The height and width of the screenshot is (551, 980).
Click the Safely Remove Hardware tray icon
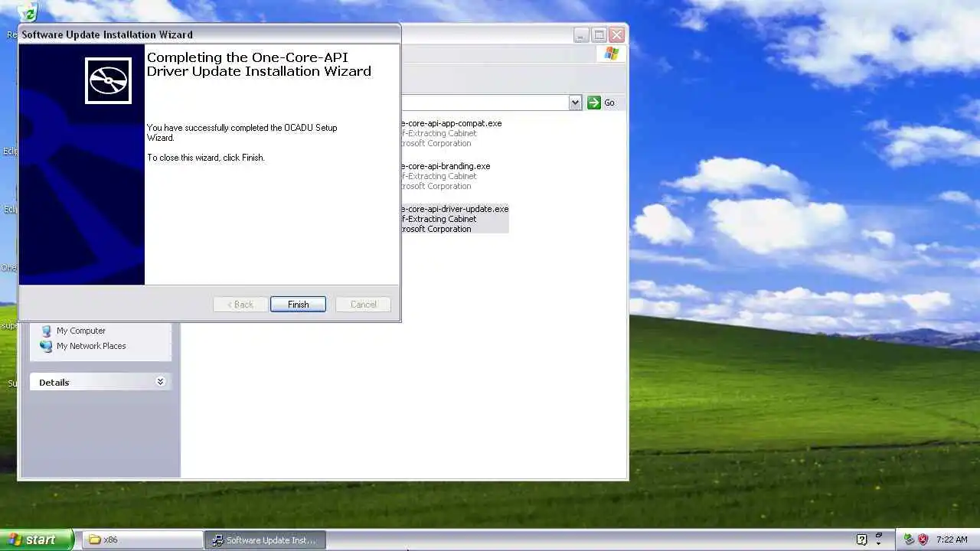(x=909, y=540)
